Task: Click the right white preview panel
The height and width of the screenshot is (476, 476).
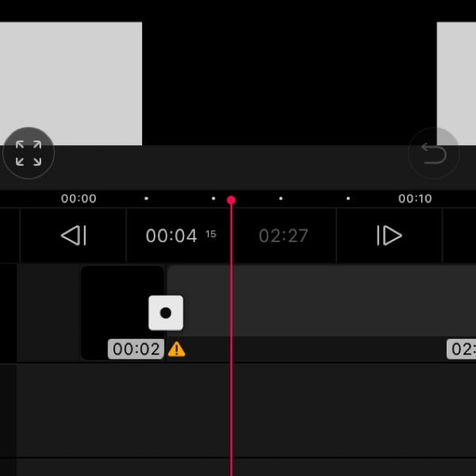Action: coord(456,83)
